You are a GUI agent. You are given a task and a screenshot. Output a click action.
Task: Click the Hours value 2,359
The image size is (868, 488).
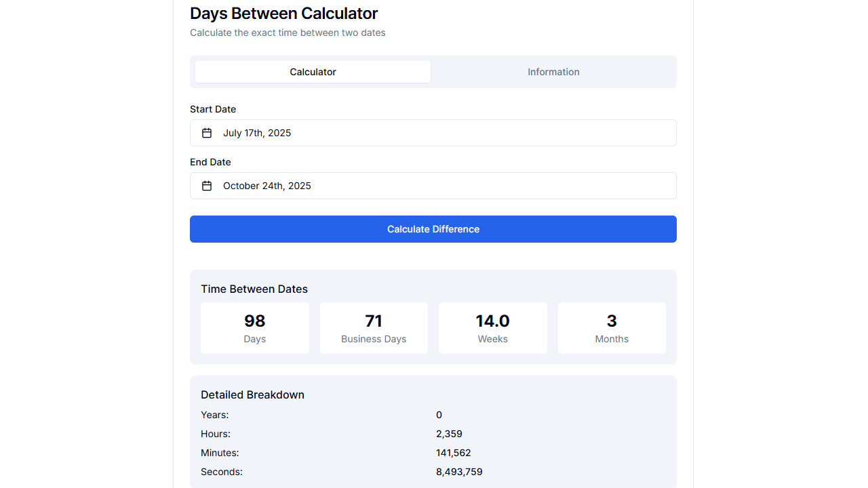(450, 434)
